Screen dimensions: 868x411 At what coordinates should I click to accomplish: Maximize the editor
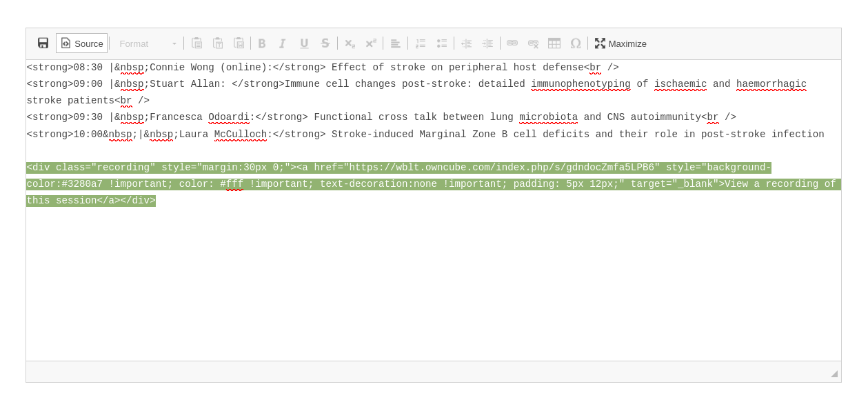pos(620,43)
